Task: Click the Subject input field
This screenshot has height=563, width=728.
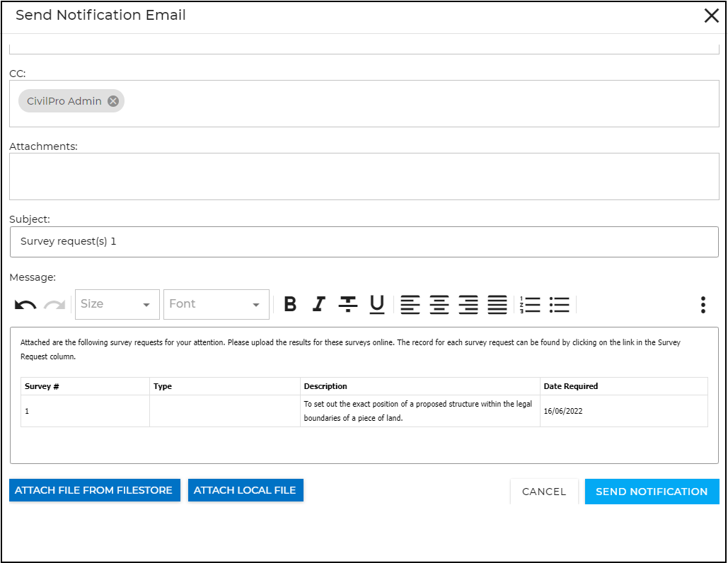Action: 364,242
